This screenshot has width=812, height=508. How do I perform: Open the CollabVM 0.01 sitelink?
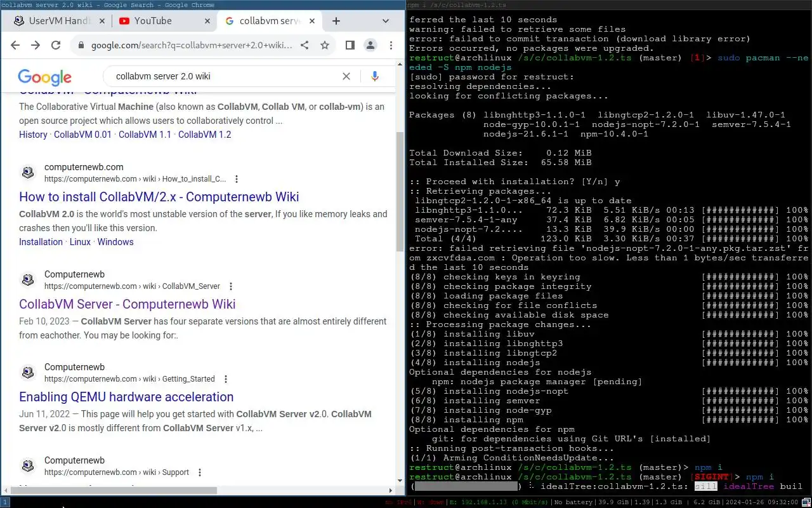point(82,135)
